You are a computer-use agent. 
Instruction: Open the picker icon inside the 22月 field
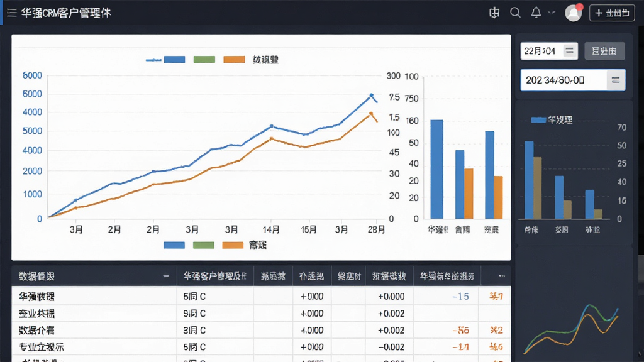(x=569, y=51)
